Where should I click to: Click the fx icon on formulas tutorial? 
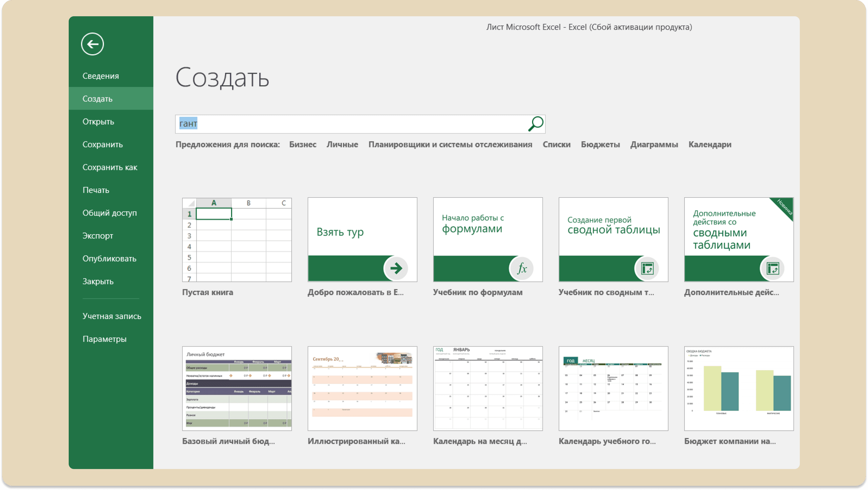[521, 268]
